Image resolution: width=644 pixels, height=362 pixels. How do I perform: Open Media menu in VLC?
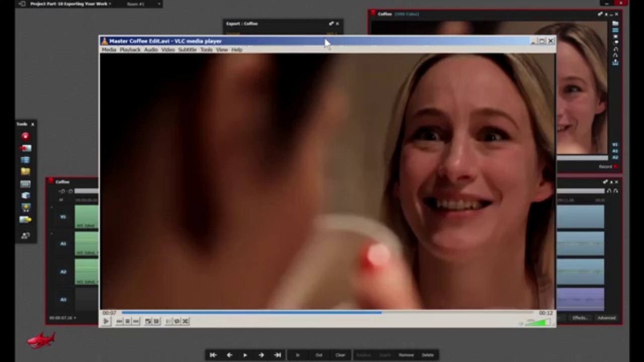[x=109, y=50]
